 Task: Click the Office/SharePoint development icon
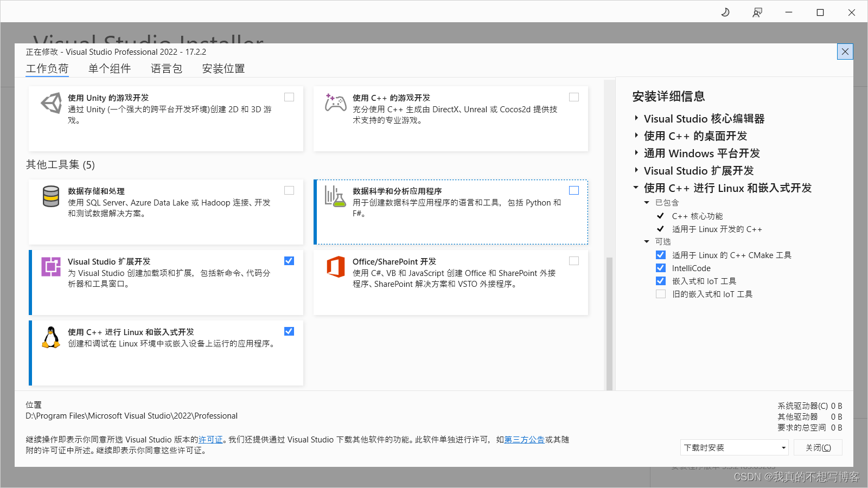pyautogui.click(x=336, y=267)
